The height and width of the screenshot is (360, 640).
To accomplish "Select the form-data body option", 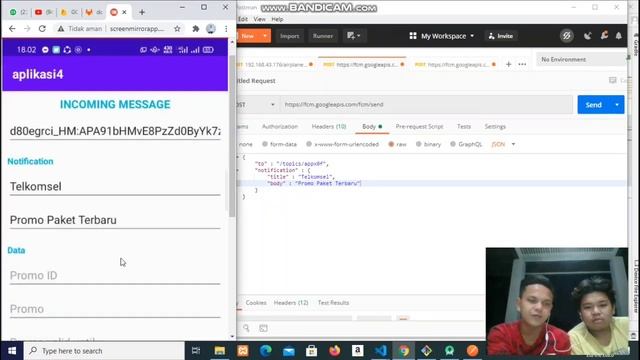I will click(280, 144).
